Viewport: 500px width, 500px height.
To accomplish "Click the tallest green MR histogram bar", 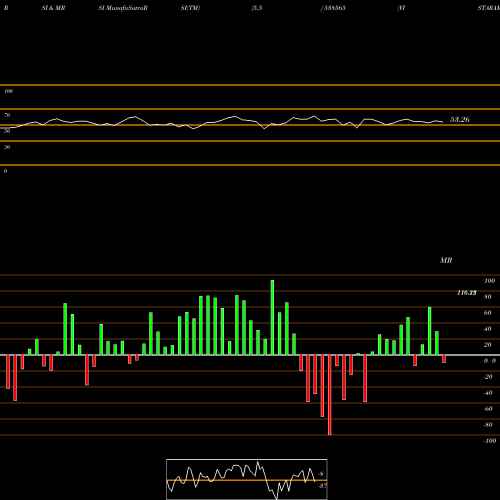I will pyautogui.click(x=272, y=317).
